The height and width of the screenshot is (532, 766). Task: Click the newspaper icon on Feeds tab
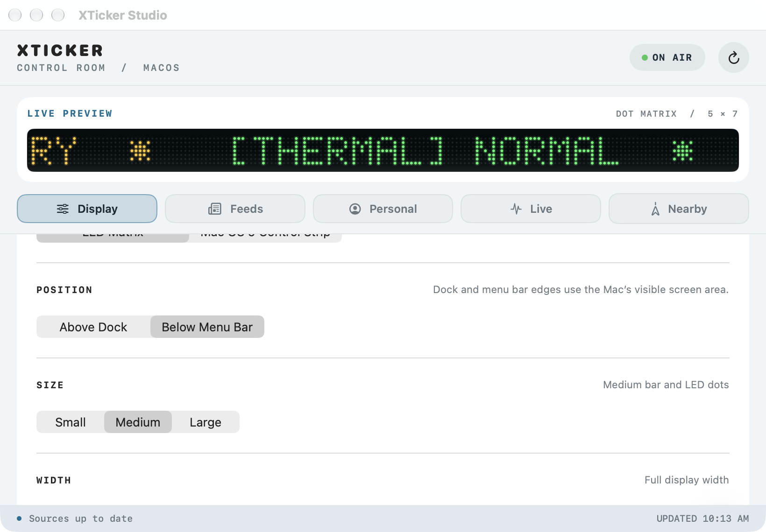pos(215,209)
